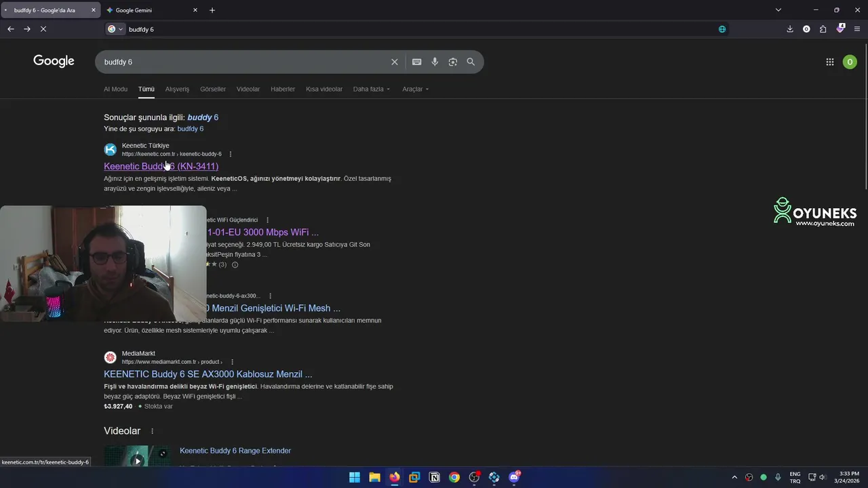The height and width of the screenshot is (488, 868).
Task: Click the info icon next to rating (3)
Action: tap(235, 264)
